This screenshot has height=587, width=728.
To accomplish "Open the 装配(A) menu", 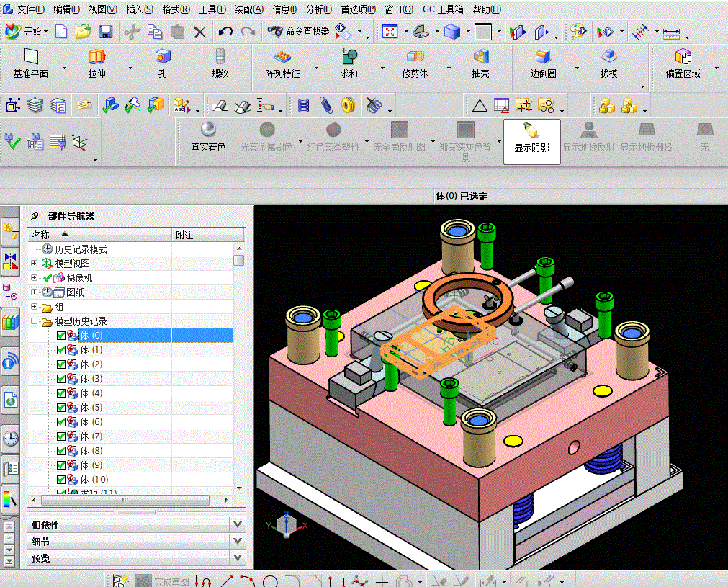I will pos(249,9).
